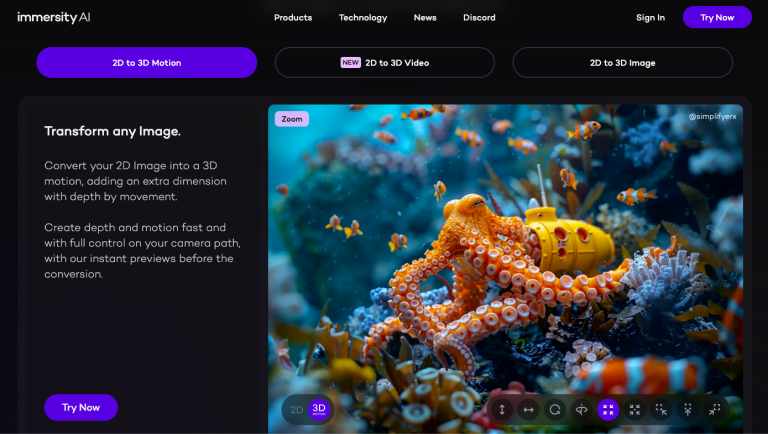Open the Technology menu item

(363, 18)
